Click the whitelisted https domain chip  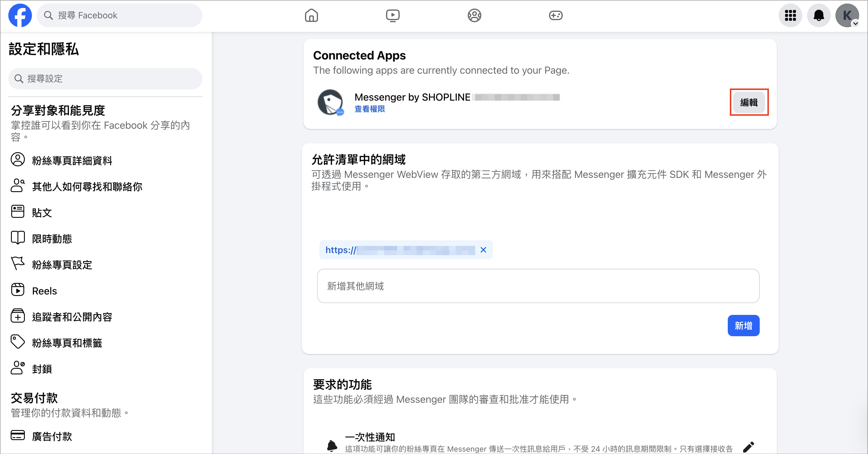click(406, 250)
